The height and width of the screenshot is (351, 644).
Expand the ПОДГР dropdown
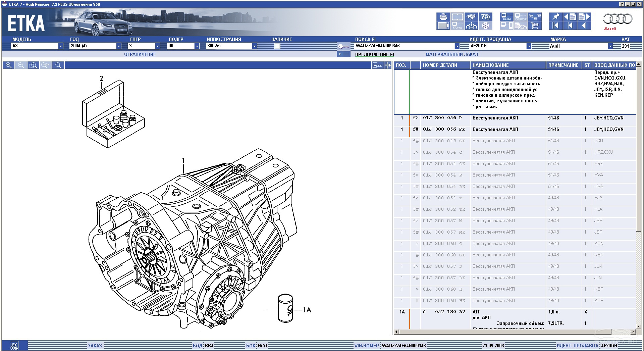click(197, 46)
